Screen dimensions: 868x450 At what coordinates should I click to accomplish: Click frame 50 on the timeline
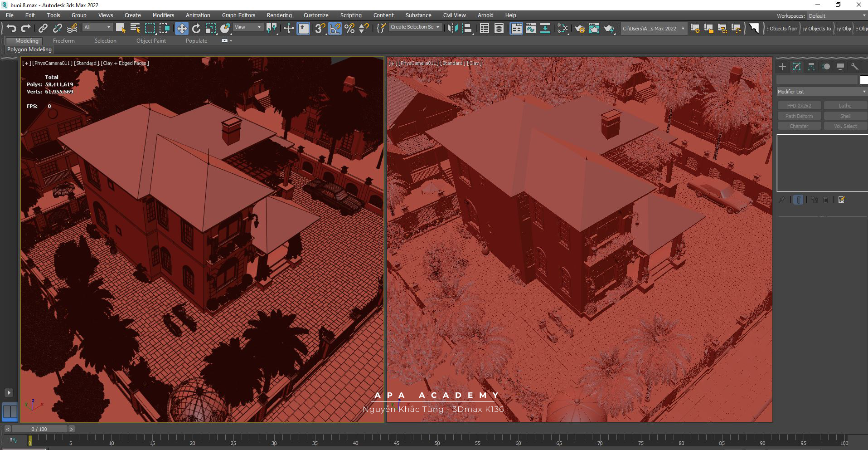(437, 440)
